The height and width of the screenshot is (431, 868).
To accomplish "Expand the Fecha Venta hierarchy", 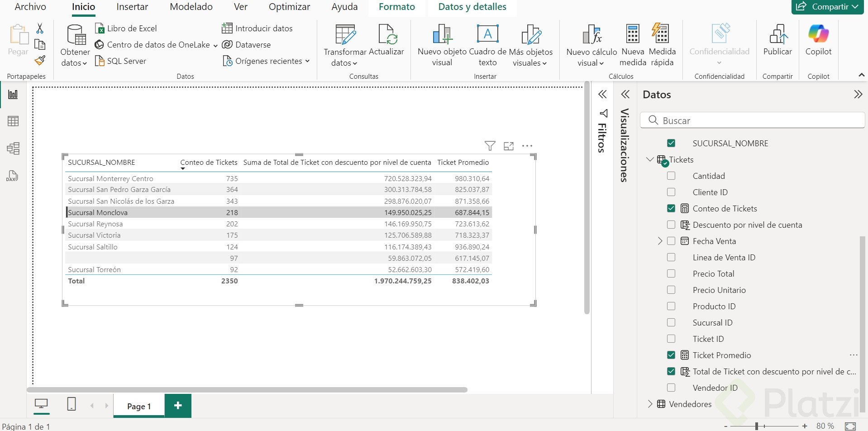I will (x=660, y=241).
